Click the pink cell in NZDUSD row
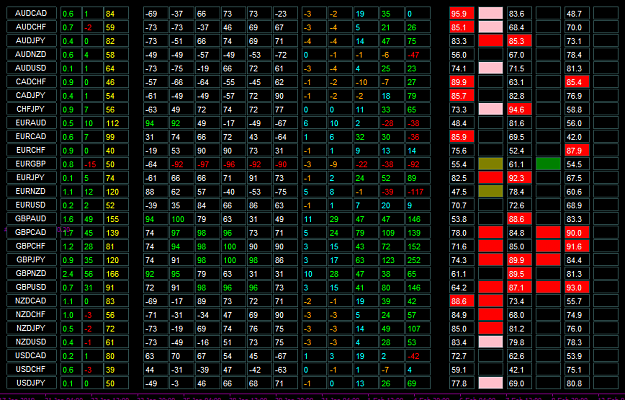This screenshot has height=400, width=625. point(491,342)
